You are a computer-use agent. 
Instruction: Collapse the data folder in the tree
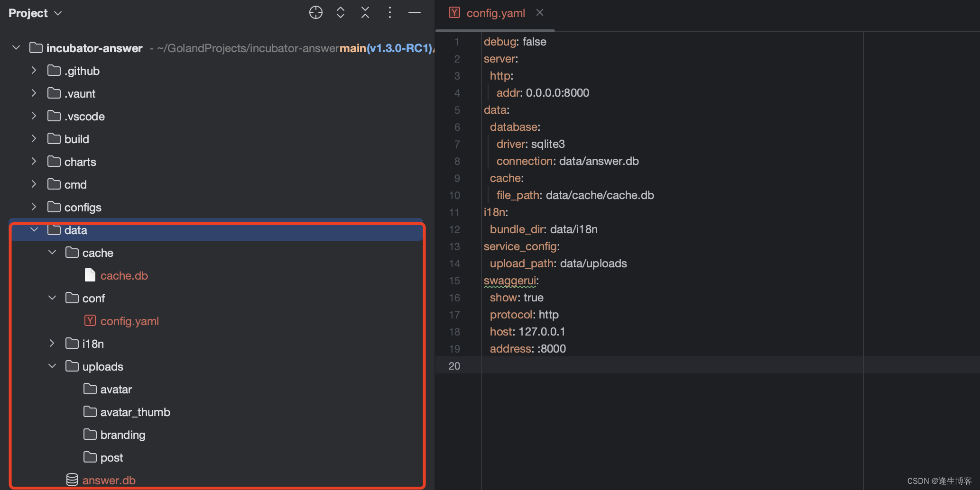[34, 230]
